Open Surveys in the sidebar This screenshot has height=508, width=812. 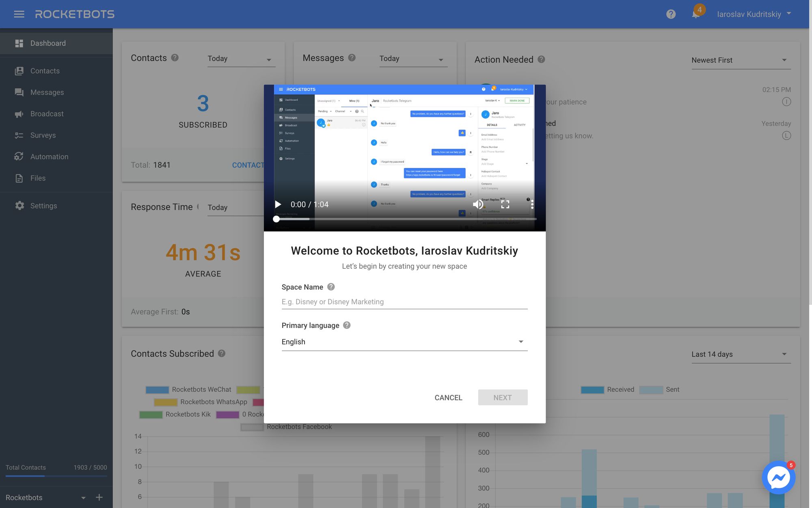[56, 135]
